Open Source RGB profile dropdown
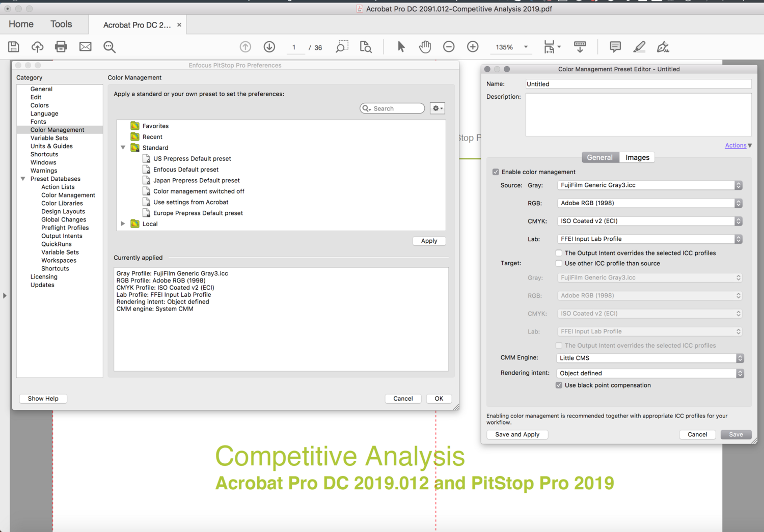The image size is (764, 532). click(x=650, y=203)
